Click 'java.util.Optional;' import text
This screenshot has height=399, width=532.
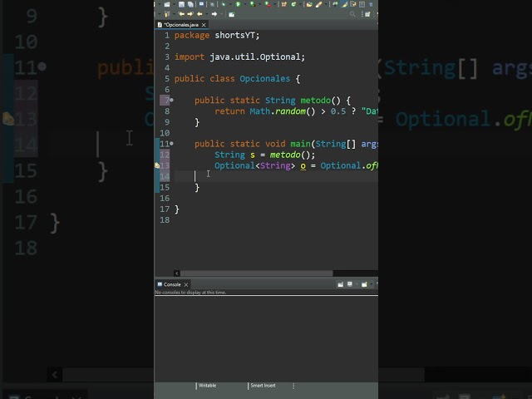click(257, 57)
